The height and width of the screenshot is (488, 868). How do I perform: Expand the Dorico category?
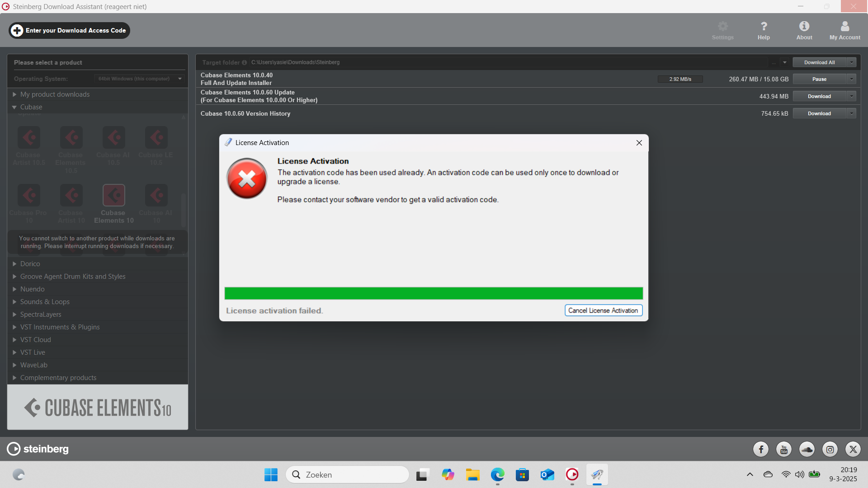pyautogui.click(x=30, y=264)
